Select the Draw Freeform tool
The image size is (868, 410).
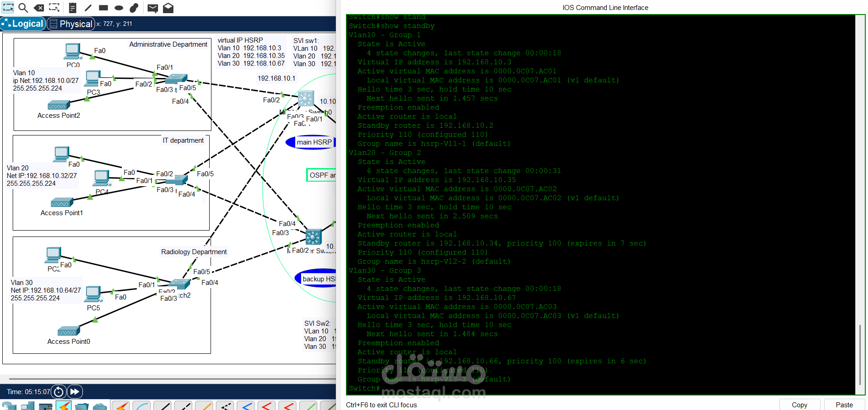point(134,8)
